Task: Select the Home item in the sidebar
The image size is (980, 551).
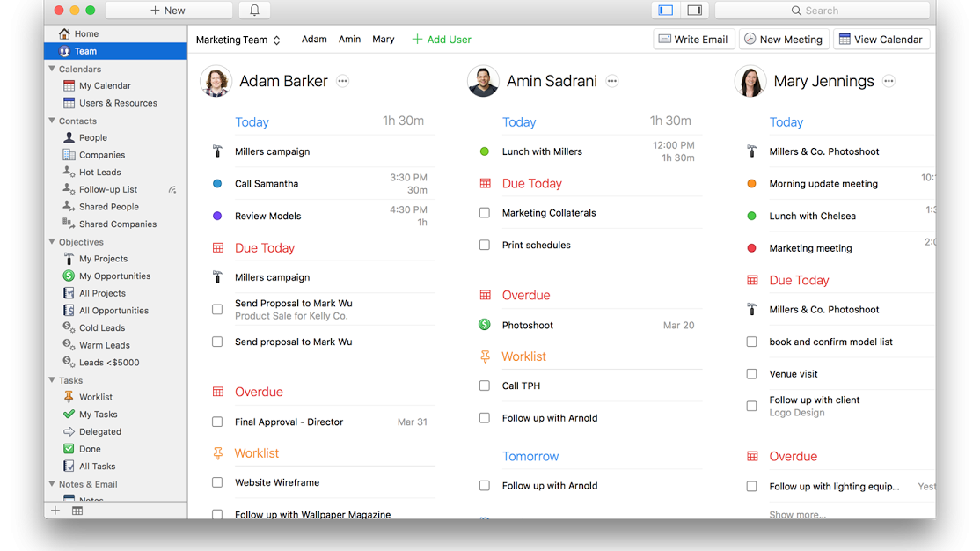Action: pyautogui.click(x=86, y=33)
